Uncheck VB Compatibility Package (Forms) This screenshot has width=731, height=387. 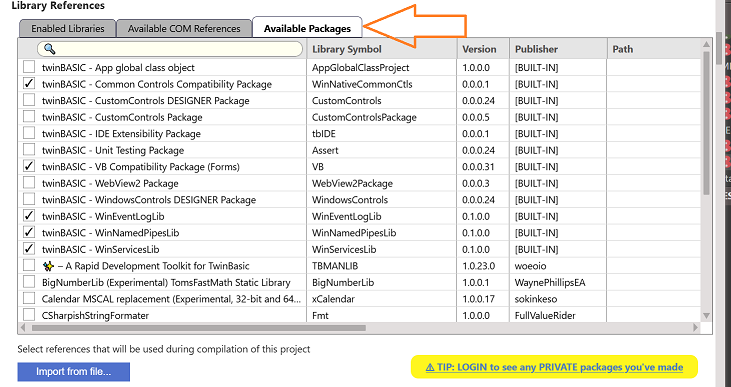(29, 166)
